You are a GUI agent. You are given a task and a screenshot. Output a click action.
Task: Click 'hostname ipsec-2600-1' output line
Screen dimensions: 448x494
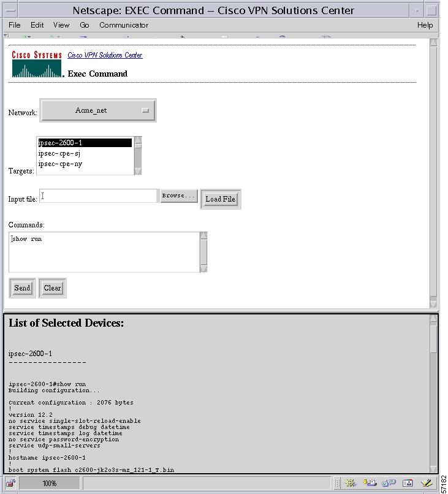[47, 458]
